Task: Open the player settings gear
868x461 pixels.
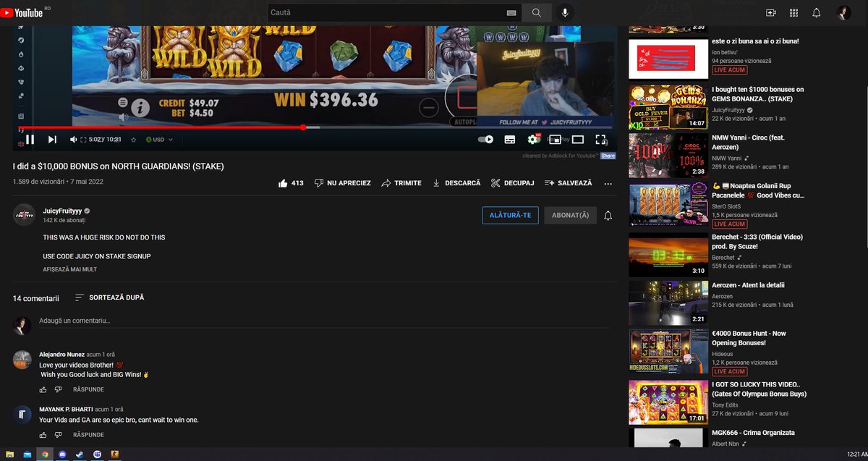Action: point(533,140)
